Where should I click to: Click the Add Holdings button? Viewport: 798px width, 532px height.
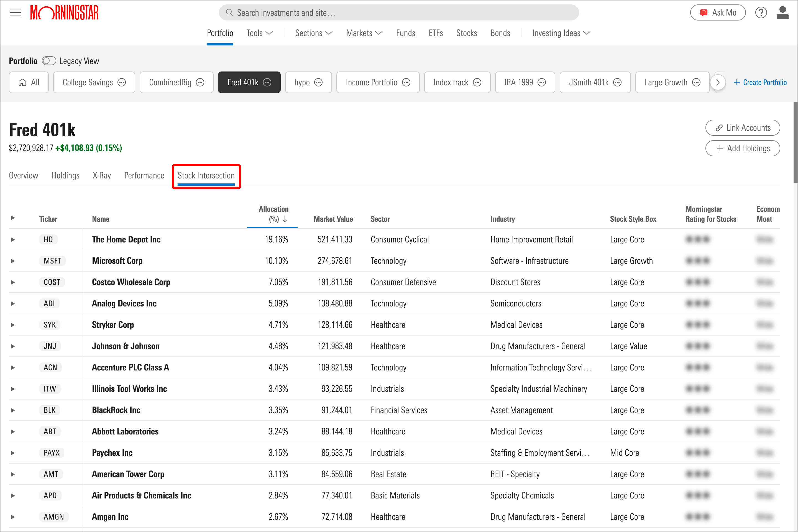pyautogui.click(x=743, y=148)
